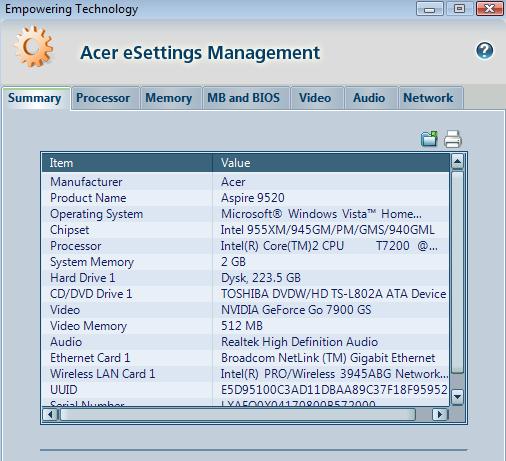Click the save/export folder icon
The width and height of the screenshot is (506, 461).
429,139
